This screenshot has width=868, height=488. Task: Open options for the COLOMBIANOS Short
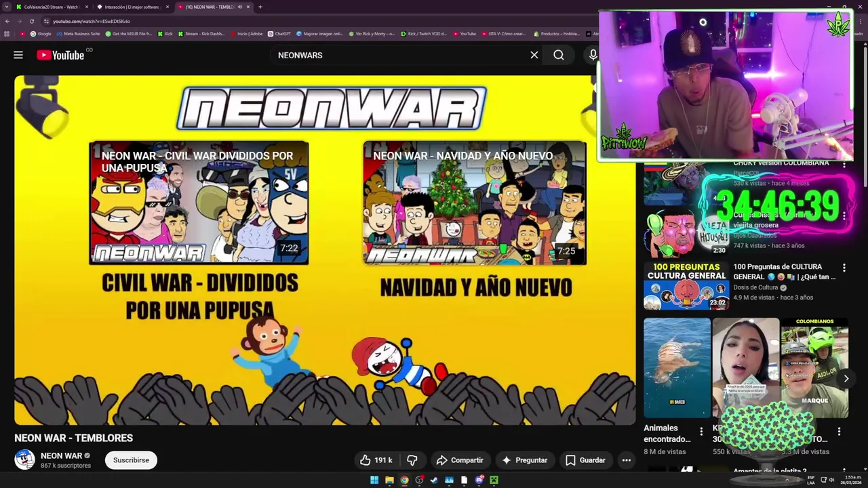[839, 432]
